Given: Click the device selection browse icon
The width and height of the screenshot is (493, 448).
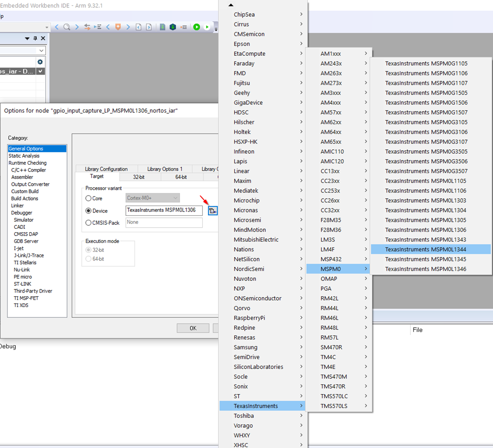Looking at the screenshot, I should tap(212, 211).
